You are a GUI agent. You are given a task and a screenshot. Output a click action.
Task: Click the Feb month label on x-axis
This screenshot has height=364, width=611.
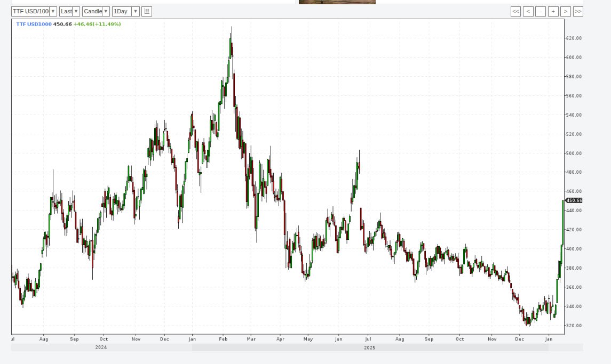point(223,339)
